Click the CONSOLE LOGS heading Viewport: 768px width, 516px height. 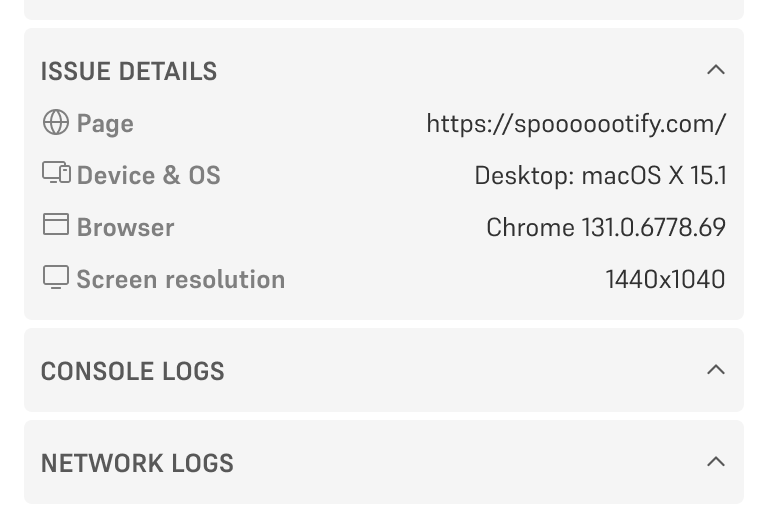point(132,371)
